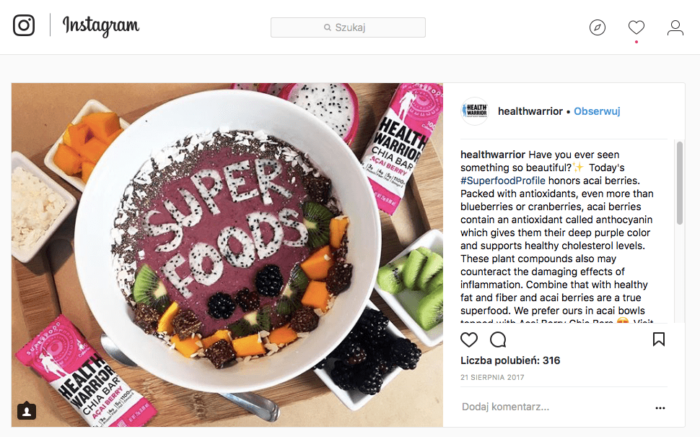Show tagged people icon on photo
Screen dimensions: 700x437
[27, 411]
